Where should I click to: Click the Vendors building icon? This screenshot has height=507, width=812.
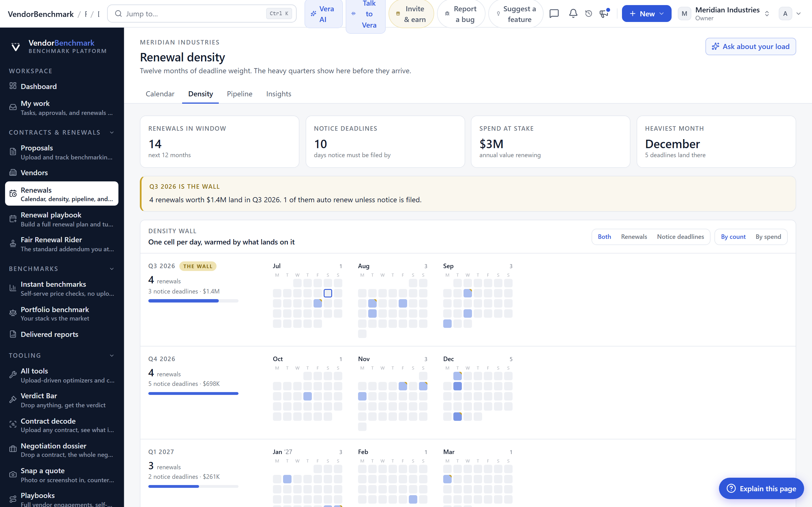click(x=13, y=172)
